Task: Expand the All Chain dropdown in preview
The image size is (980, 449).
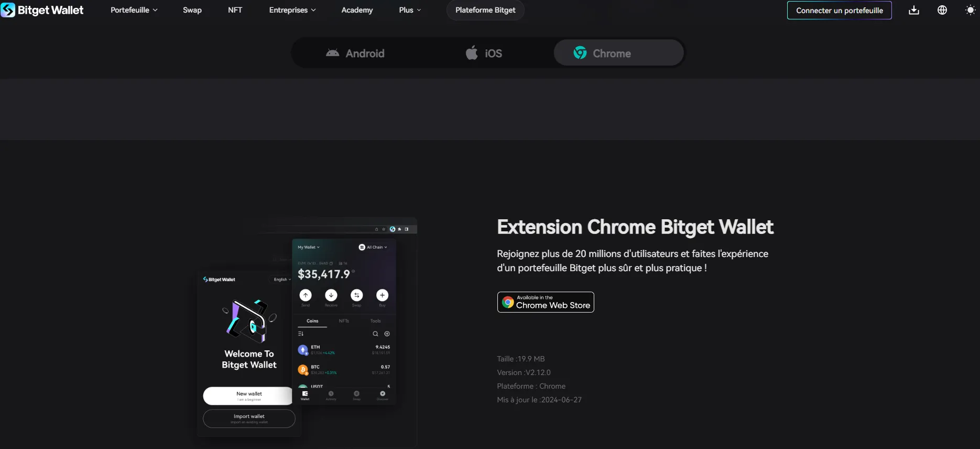Action: click(373, 247)
